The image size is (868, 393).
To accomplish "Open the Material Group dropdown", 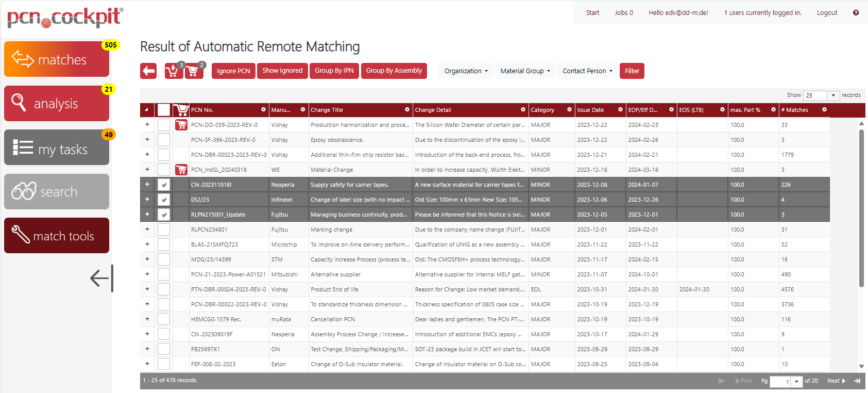I will [x=525, y=71].
